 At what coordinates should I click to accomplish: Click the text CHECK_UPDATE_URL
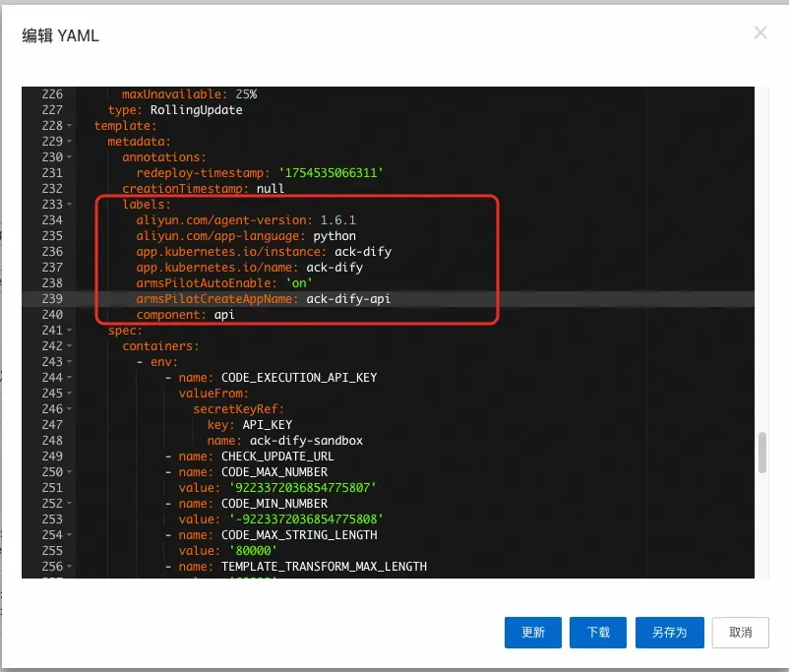coord(277,457)
